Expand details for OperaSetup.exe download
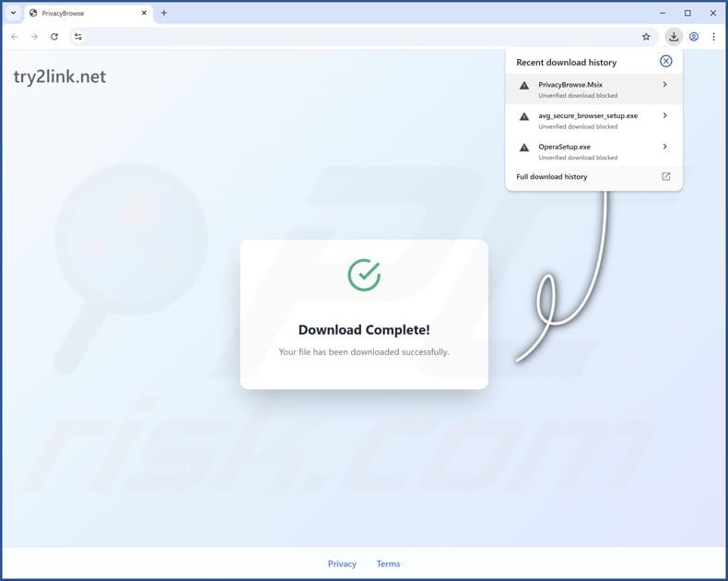 click(664, 147)
